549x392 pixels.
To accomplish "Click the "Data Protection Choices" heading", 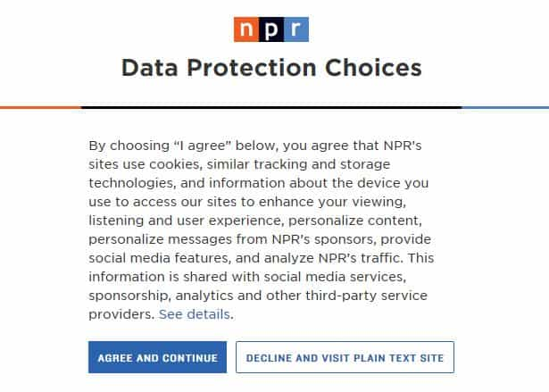I will (271, 68).
